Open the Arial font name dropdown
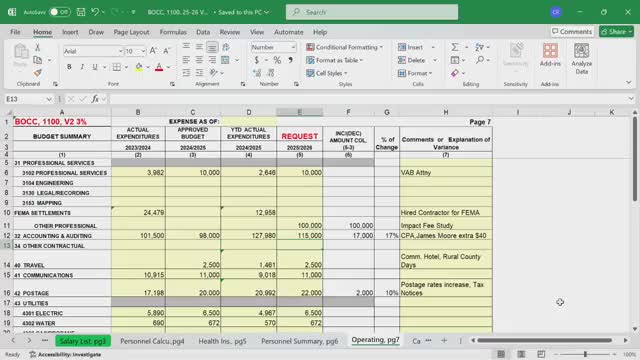 tap(120, 51)
